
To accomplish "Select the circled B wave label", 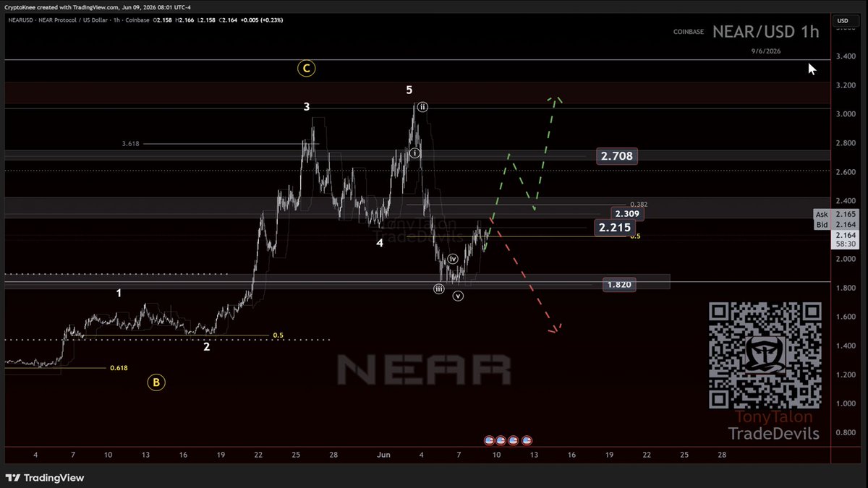I will [156, 382].
